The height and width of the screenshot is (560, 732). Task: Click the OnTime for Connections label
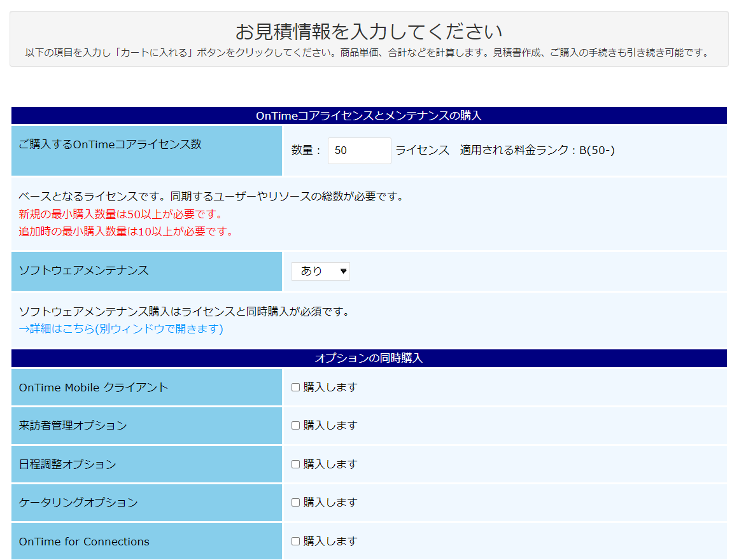[x=84, y=542]
